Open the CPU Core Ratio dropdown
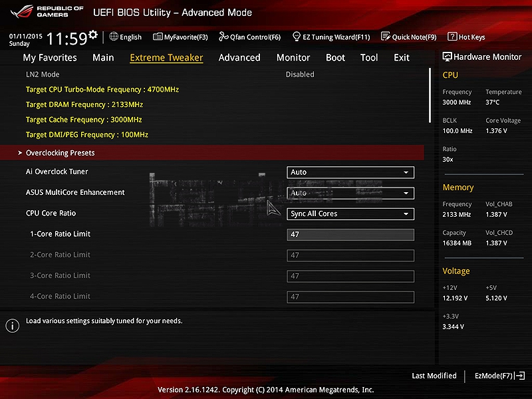 (x=350, y=214)
